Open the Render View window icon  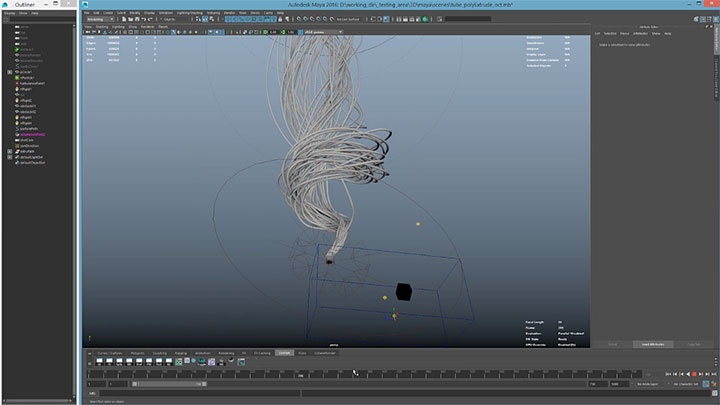point(398,19)
